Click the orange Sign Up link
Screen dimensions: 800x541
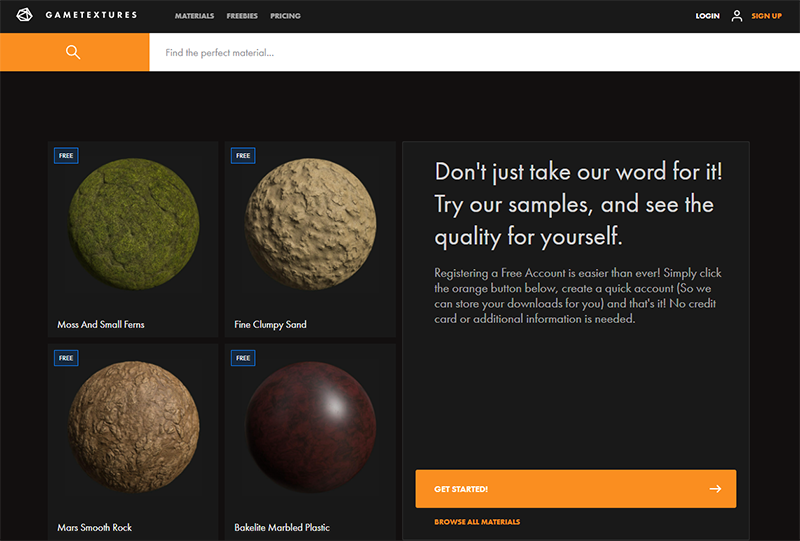point(766,16)
